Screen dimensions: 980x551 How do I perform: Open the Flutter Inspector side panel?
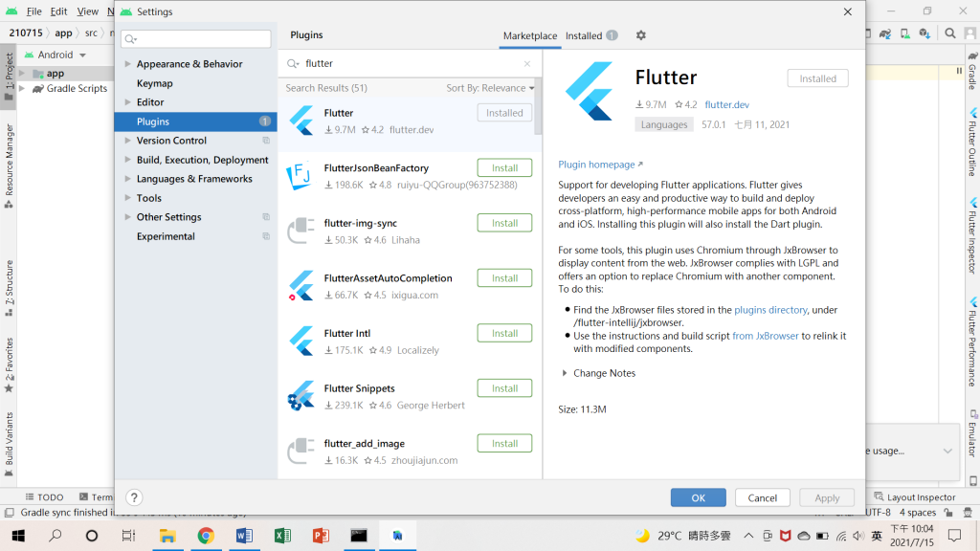pos(972,236)
